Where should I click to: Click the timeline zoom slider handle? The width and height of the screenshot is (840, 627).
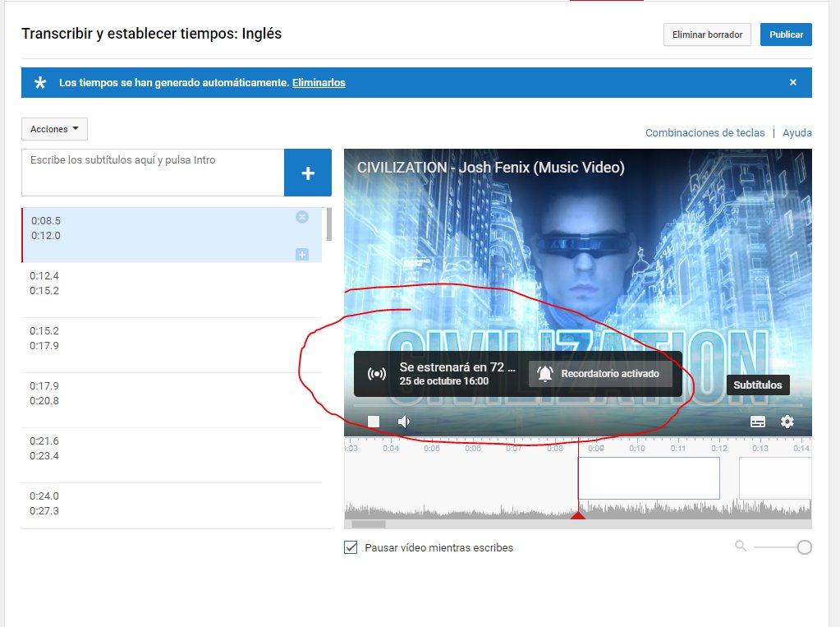point(804,547)
